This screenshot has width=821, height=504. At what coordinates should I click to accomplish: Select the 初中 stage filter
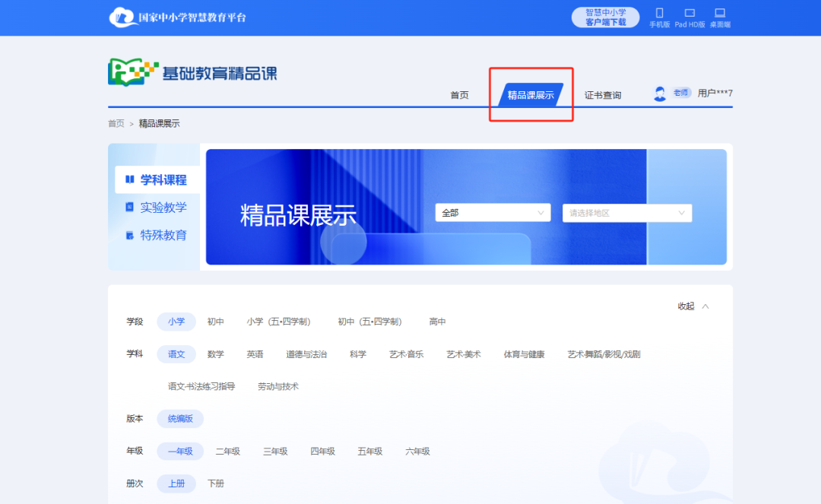(x=216, y=322)
